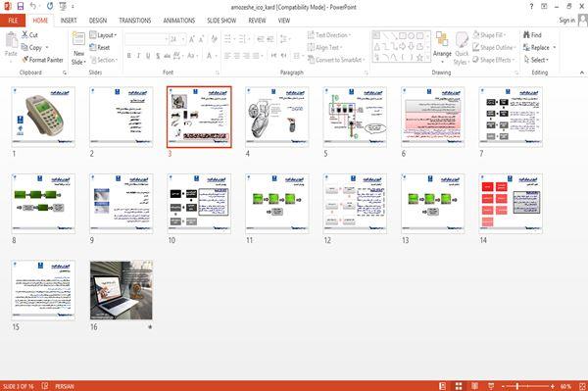The height and width of the screenshot is (391, 588).
Task: Click the Arrange button
Action: 442,48
